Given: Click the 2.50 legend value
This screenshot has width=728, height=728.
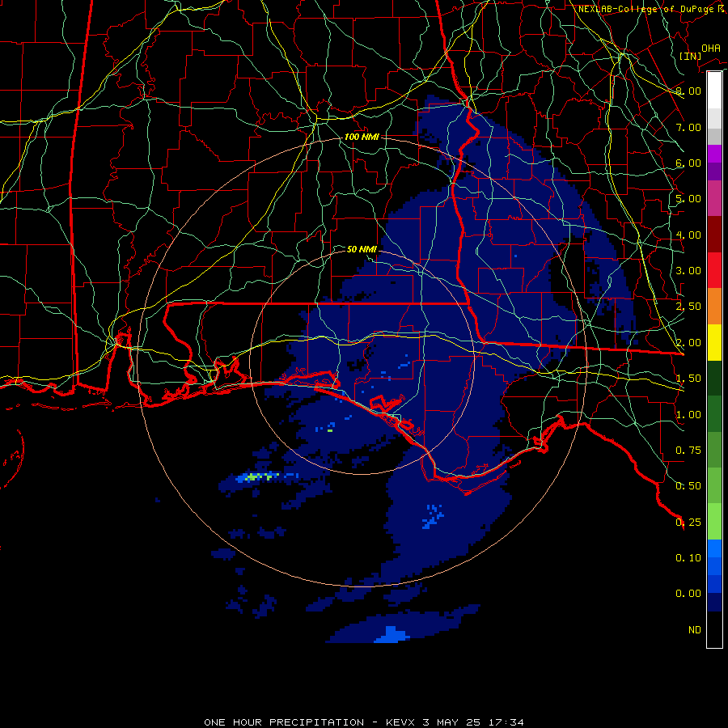Looking at the screenshot, I should pos(688,307).
